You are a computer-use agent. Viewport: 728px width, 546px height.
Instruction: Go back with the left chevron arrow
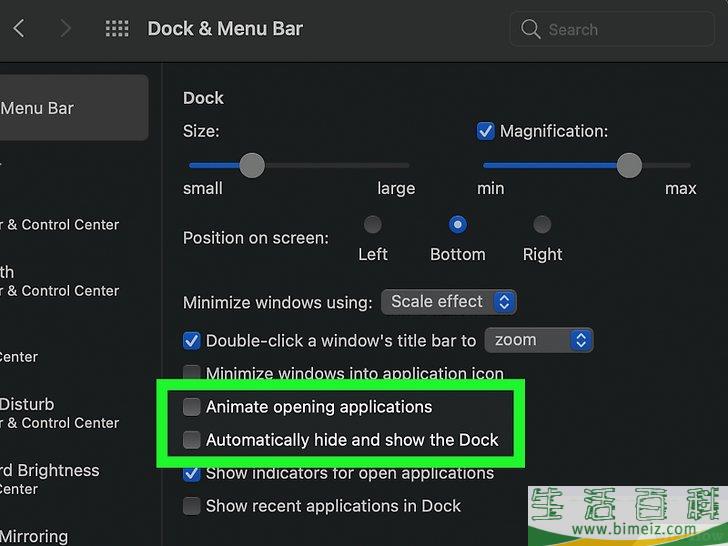19,29
